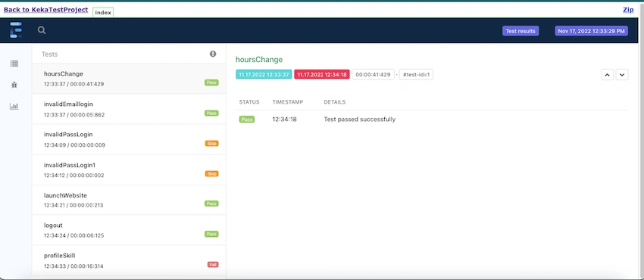Select the logout test row

pos(129,230)
